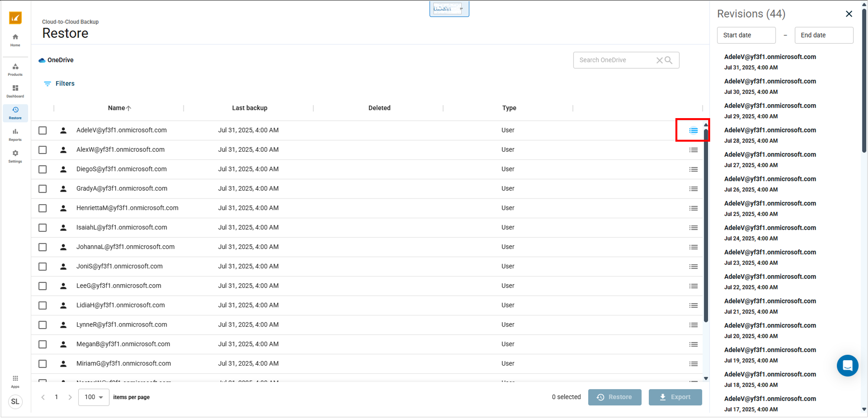
Task: Open revisions list for LidiaH
Action: [x=693, y=305]
